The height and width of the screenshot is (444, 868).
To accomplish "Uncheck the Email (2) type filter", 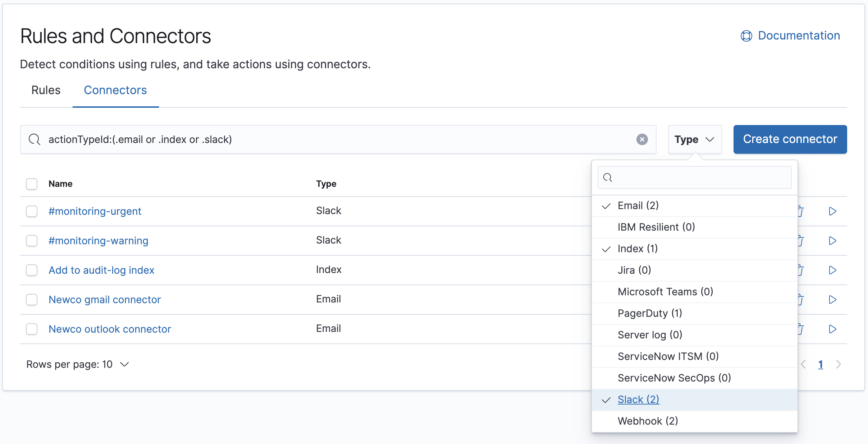I will pos(638,205).
